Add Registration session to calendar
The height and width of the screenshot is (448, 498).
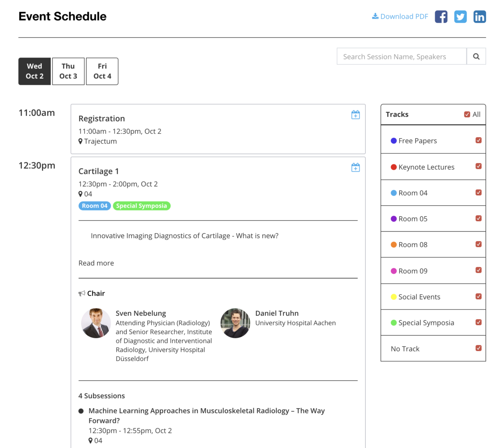356,115
